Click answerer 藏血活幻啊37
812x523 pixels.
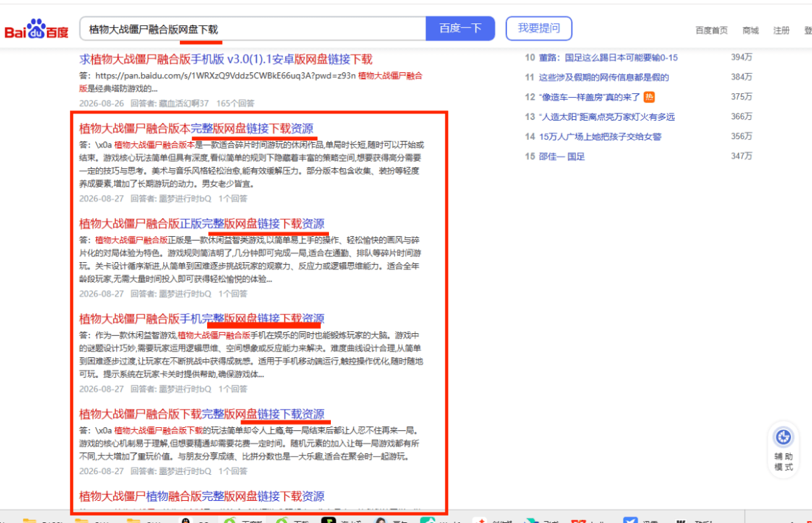pos(185,103)
